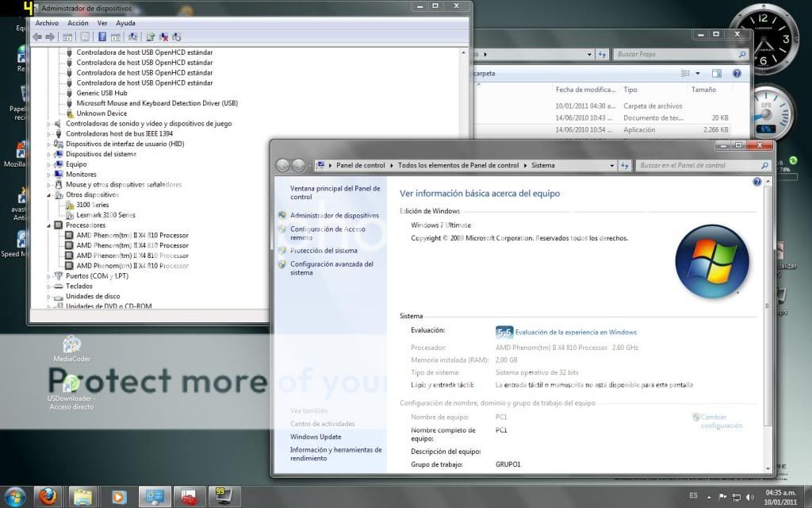Open the Acción menu
Image resolution: width=812 pixels, height=508 pixels.
click(78, 23)
